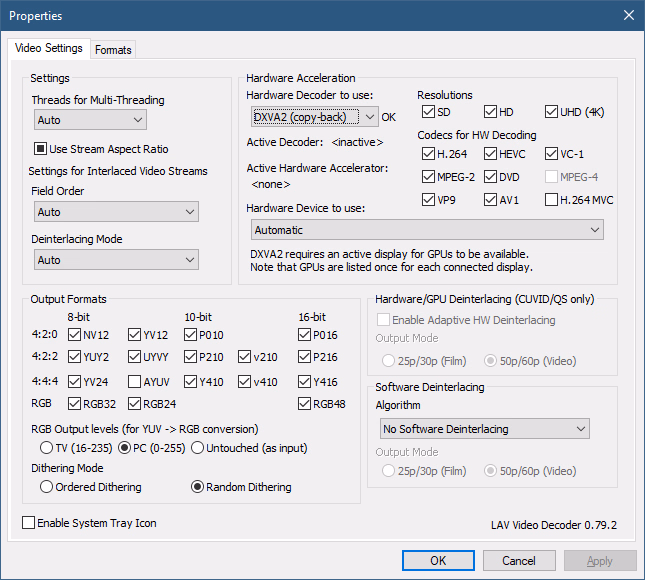
Task: Close the Properties dialog window
Action: [628, 15]
